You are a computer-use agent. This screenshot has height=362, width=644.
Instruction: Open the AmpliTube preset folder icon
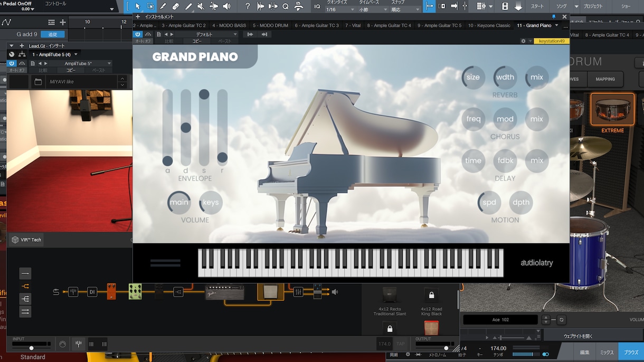point(38,82)
